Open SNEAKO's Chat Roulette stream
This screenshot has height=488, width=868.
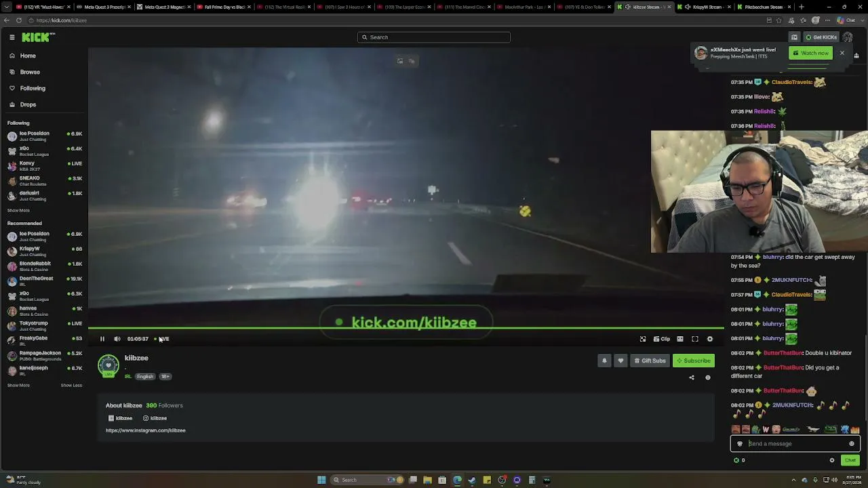[x=44, y=181]
